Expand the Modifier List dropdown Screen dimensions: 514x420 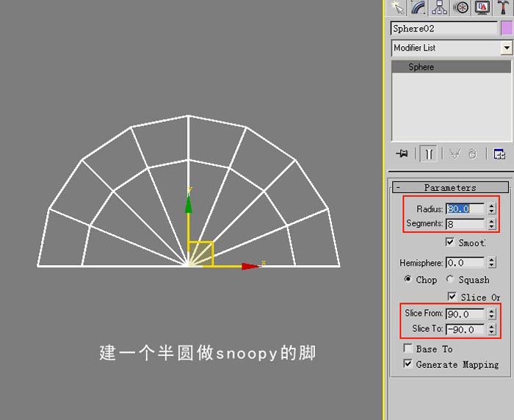pos(507,48)
